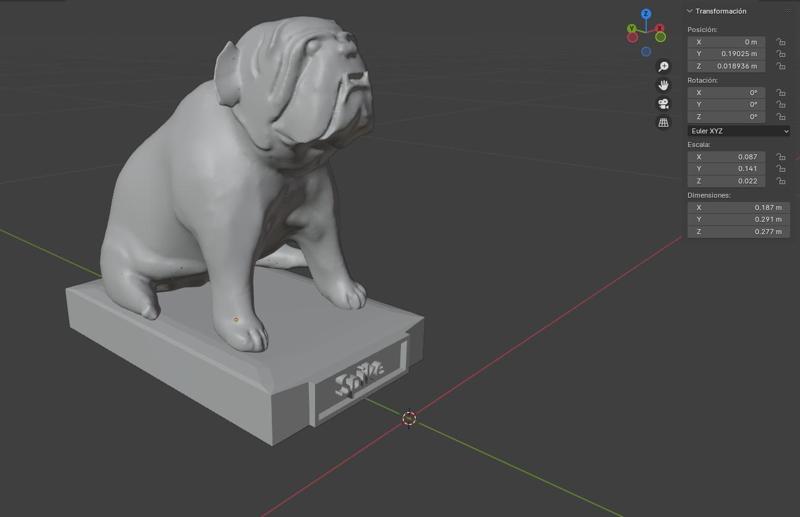800x517 pixels.
Task: Lock the Rotación X value
Action: 781,92
